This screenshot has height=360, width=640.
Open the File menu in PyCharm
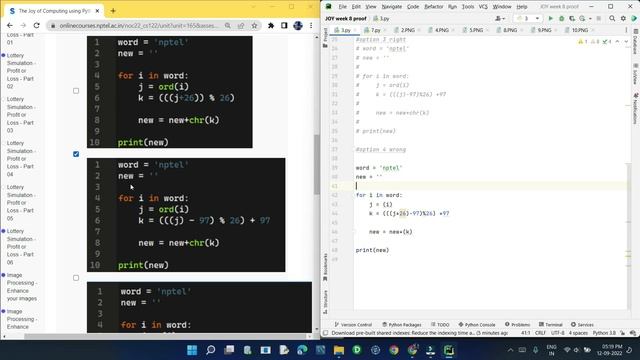342,7
